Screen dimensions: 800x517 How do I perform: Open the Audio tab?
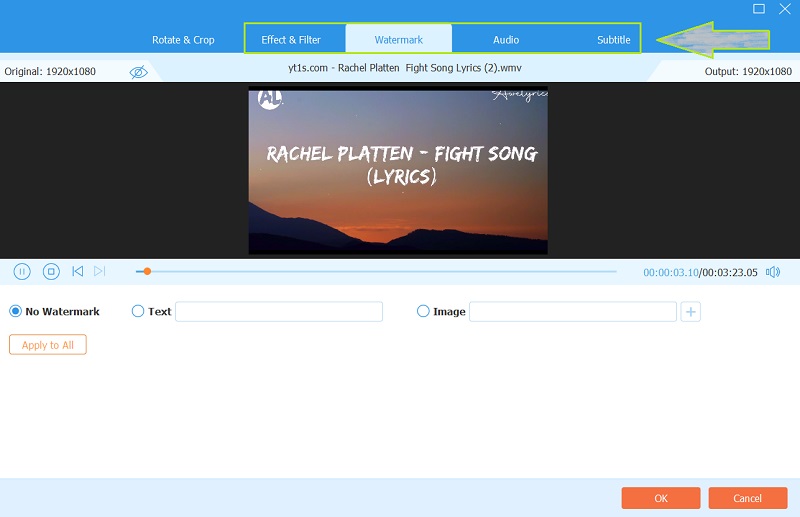pos(506,40)
